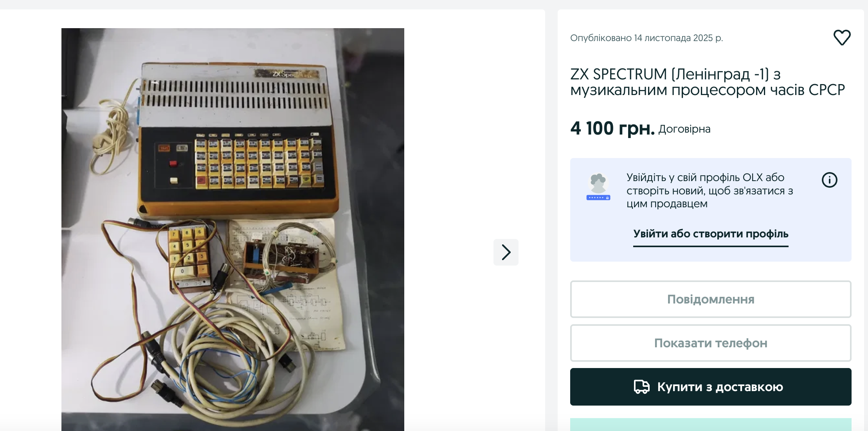This screenshot has width=868, height=431.
Task: Click the delivery truck icon
Action: click(641, 387)
